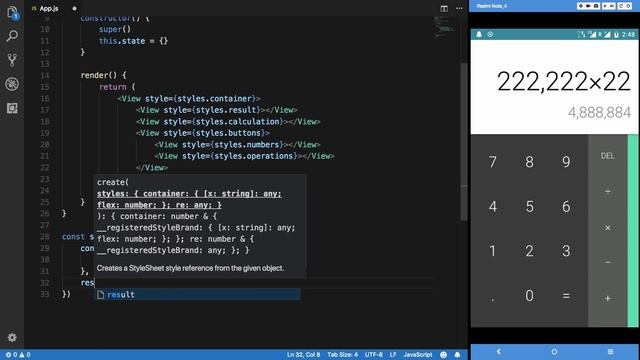Click JavaScript language mode in status bar
The height and width of the screenshot is (360, 640).
click(x=418, y=355)
